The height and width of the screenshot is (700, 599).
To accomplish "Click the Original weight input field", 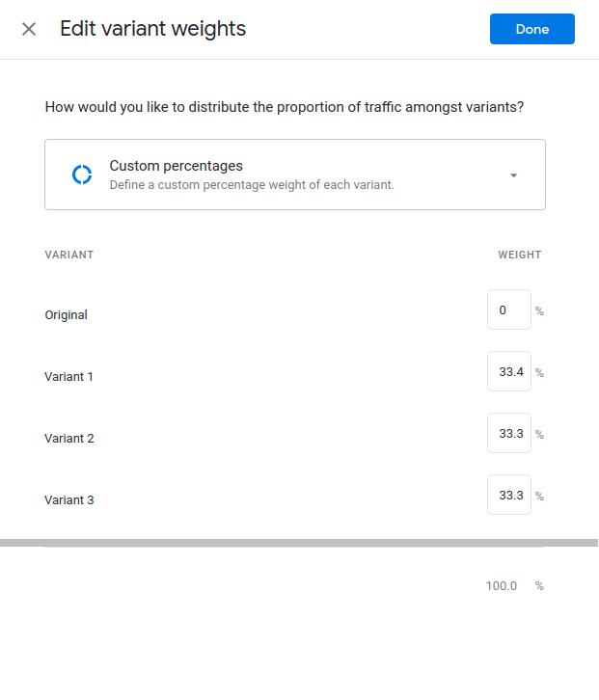I will click(x=508, y=310).
